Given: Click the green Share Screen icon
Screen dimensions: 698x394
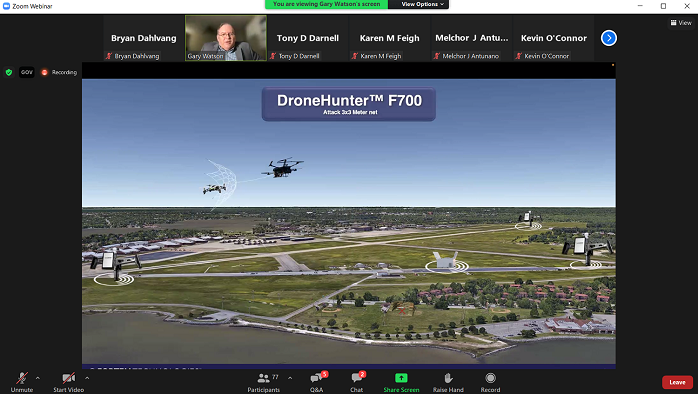Looking at the screenshot, I should pyautogui.click(x=401, y=378).
